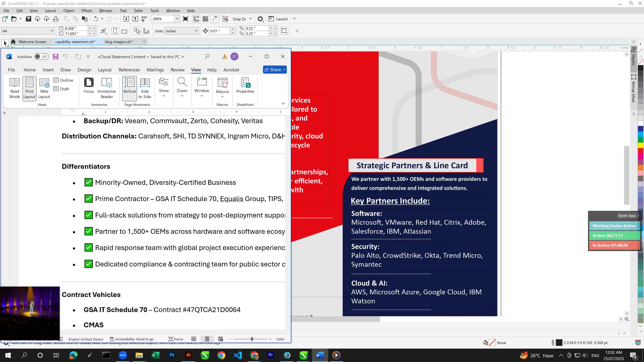Toggle Vertical page movement
The image size is (644, 362).
click(129, 88)
